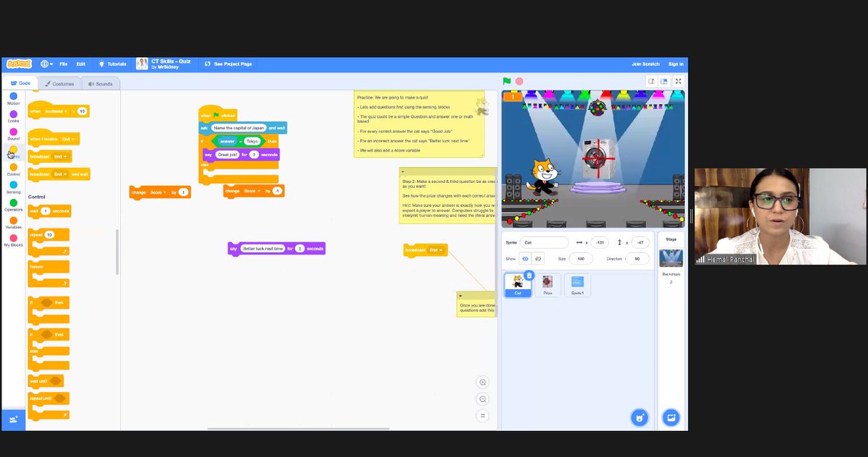Image resolution: width=868 pixels, height=457 pixels.
Task: Reset the workspace zoom
Action: point(482,415)
